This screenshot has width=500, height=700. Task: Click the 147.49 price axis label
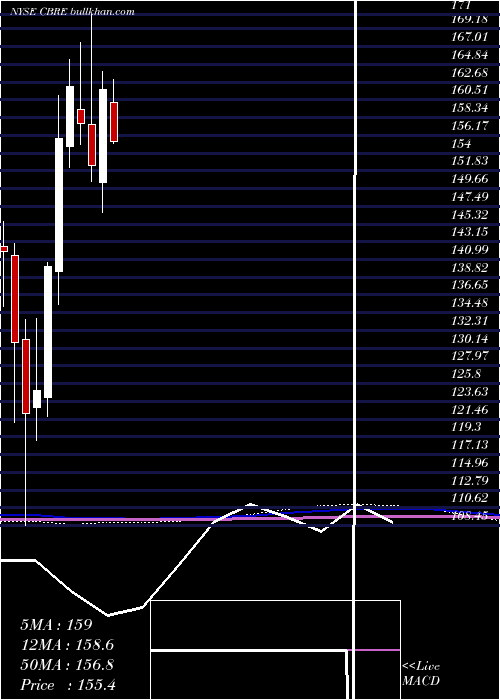click(x=470, y=196)
